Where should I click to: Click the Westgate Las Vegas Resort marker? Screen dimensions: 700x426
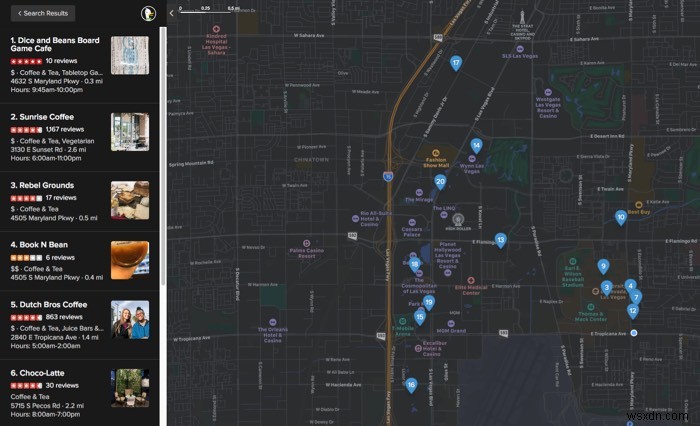tap(548, 92)
